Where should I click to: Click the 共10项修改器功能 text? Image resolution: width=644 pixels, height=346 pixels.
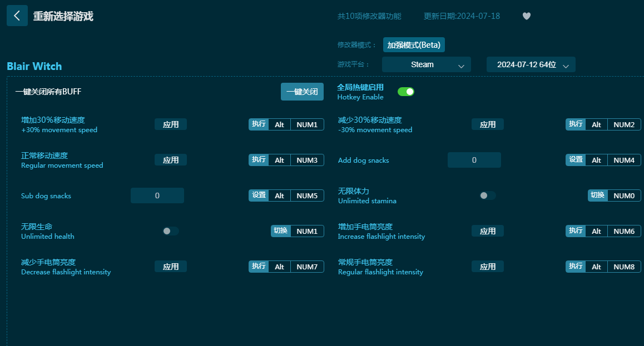[369, 16]
